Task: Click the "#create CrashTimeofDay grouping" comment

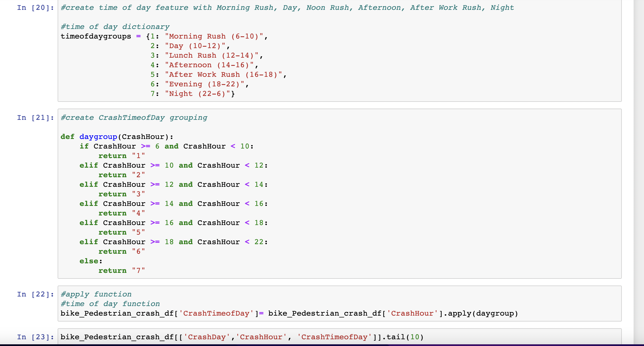Action: point(134,118)
